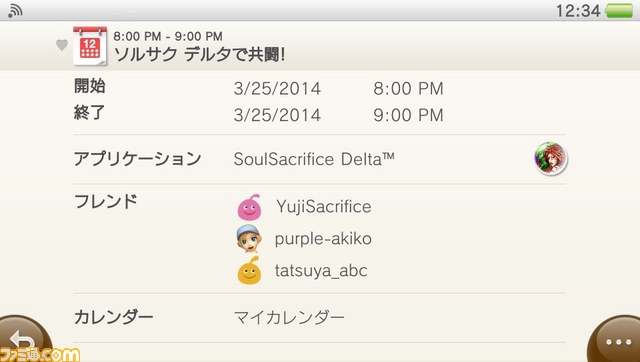Tap YujiSacrifice's pink avatar

point(249,207)
